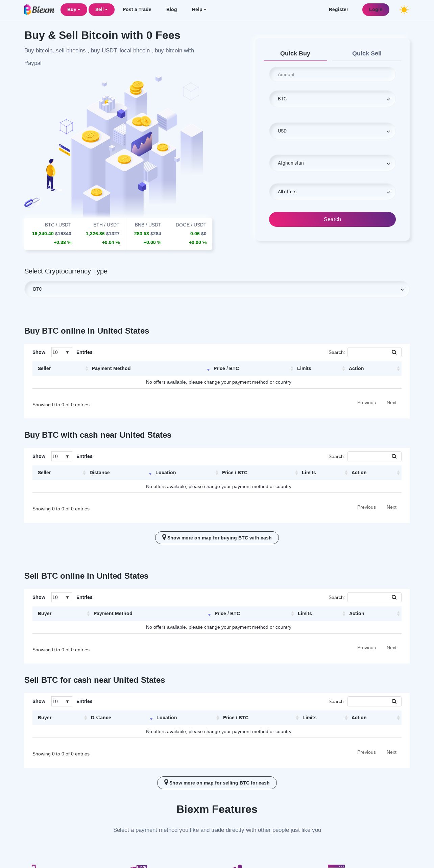The width and height of the screenshot is (434, 868).
Task: Click the Biexm logo
Action: tap(40, 10)
